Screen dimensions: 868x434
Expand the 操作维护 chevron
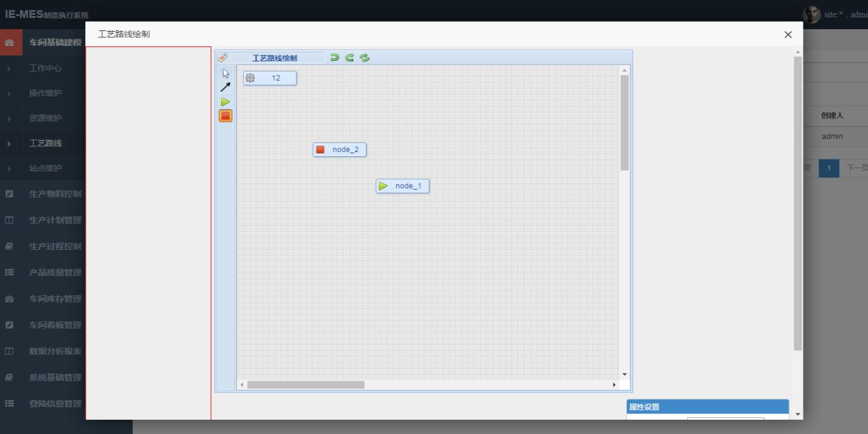tap(9, 94)
